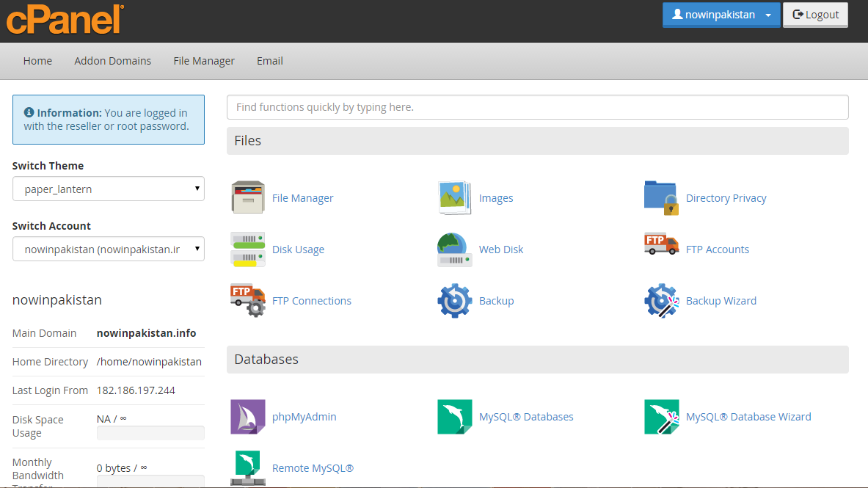Open the Switch Account dropdown
The image size is (868, 488).
[x=109, y=250]
